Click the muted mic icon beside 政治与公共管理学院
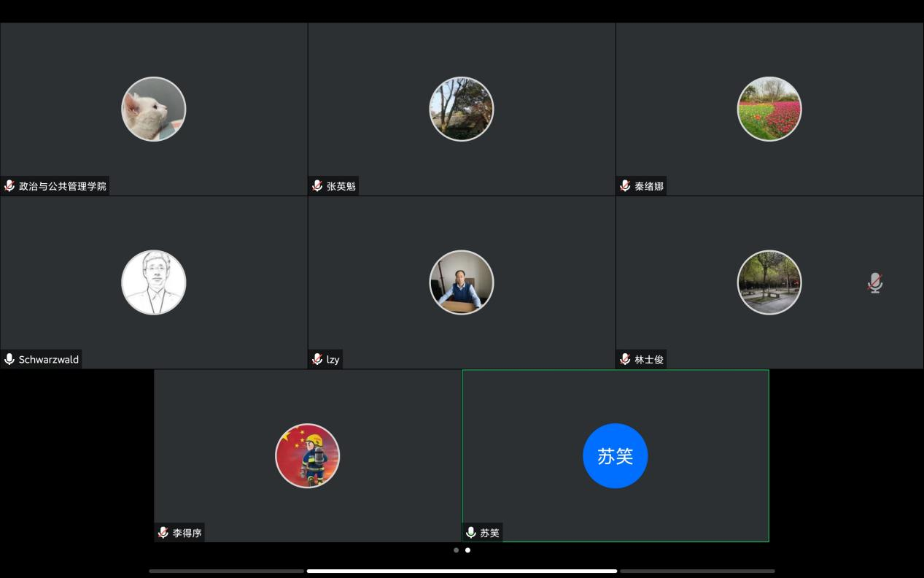Viewport: 924px width, 578px height. pyautogui.click(x=9, y=186)
